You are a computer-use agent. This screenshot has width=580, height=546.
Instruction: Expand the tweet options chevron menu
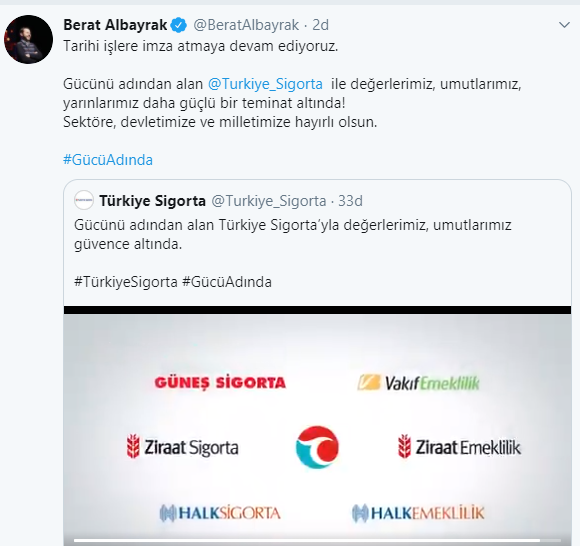pyautogui.click(x=564, y=25)
